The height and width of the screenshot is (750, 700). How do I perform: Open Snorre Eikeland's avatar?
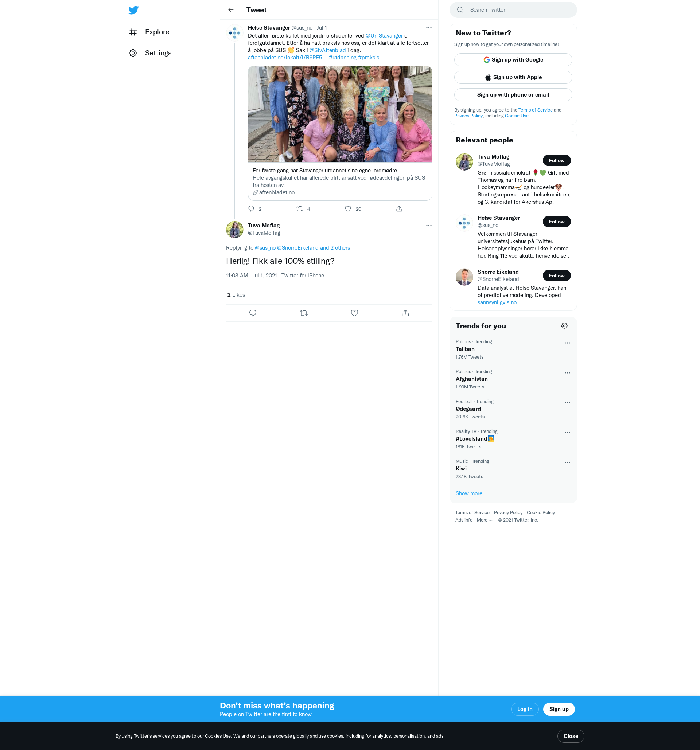pos(464,277)
